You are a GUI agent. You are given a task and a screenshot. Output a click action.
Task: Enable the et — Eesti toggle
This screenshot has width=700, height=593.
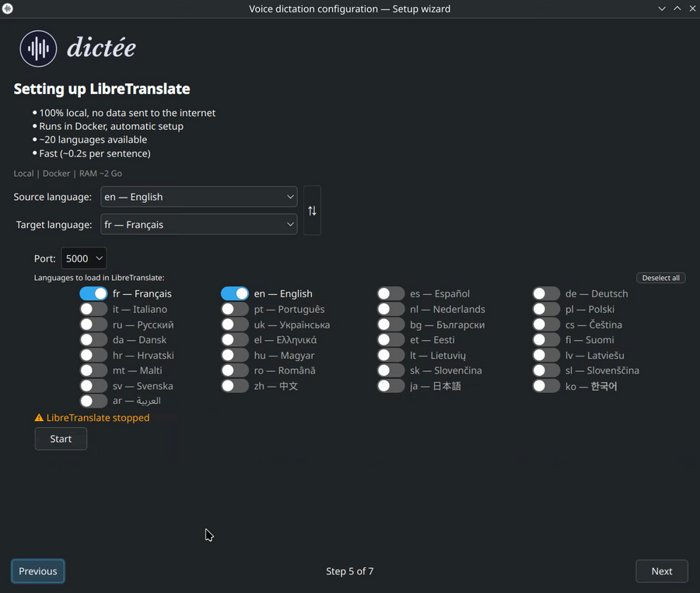[x=390, y=340]
